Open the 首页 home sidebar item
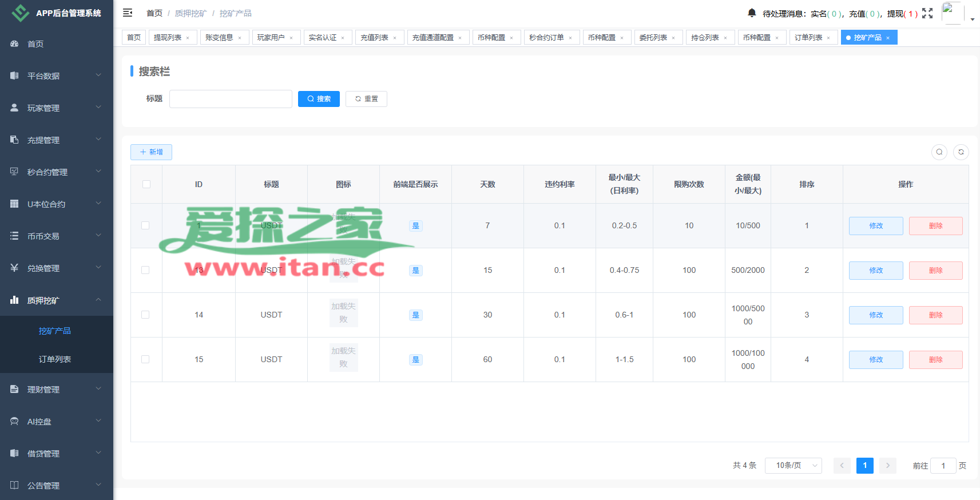The width and height of the screenshot is (980, 500). pyautogui.click(x=35, y=44)
